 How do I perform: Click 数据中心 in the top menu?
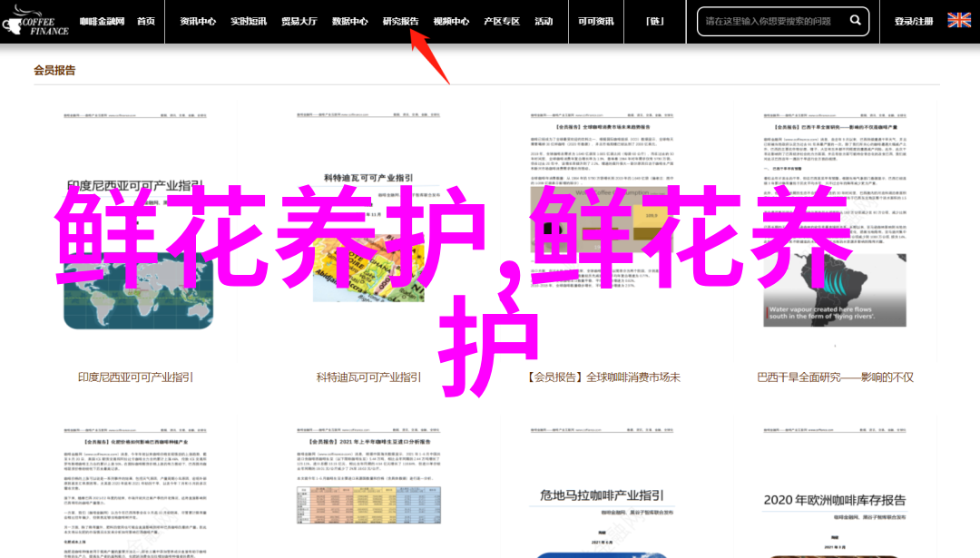(349, 21)
